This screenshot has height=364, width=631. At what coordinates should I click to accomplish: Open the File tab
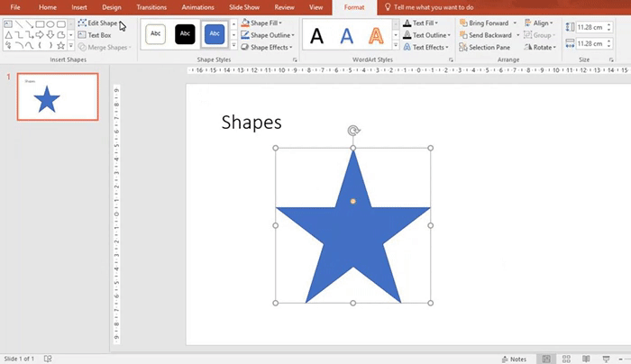(15, 7)
